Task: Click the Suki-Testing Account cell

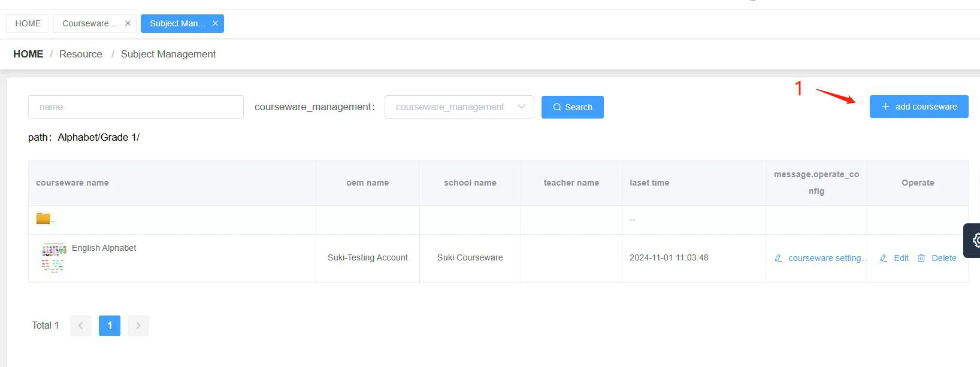Action: 368,257
